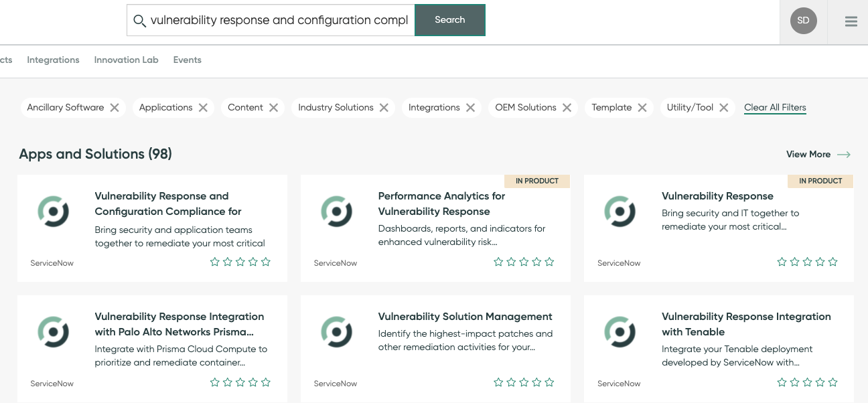868x403 pixels.
Task: Open the Integrations navigation tab
Action: pyautogui.click(x=53, y=60)
